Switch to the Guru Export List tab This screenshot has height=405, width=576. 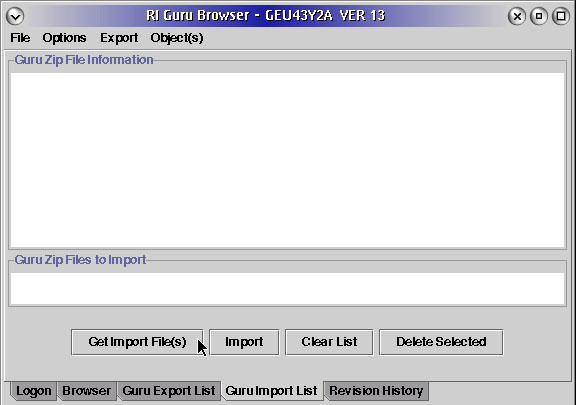pyautogui.click(x=169, y=391)
